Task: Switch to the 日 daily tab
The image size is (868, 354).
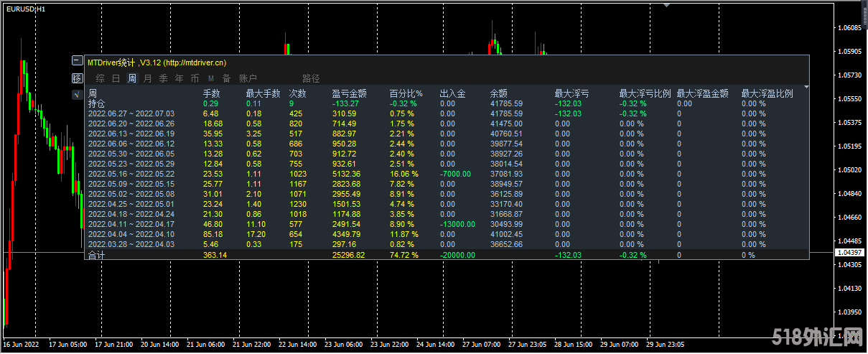Action: click(116, 78)
